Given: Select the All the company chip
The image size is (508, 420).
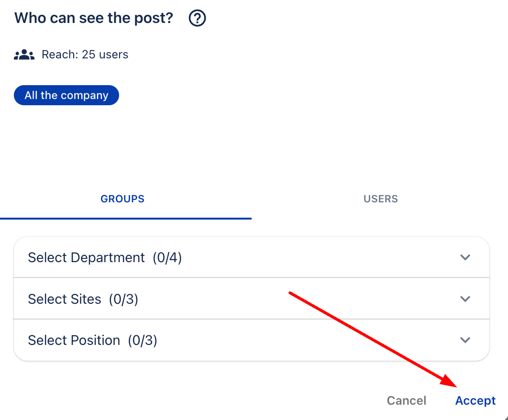Looking at the screenshot, I should [x=66, y=95].
